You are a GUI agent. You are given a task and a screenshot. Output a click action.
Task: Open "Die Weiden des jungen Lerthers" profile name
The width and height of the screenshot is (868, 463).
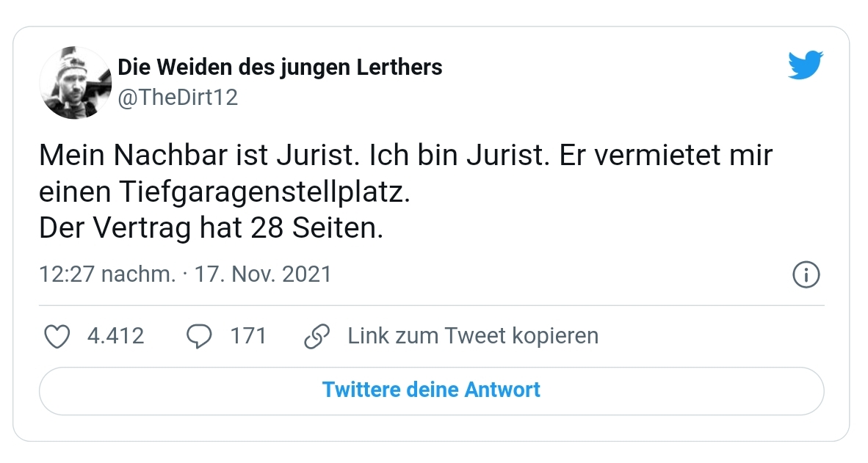(x=280, y=68)
